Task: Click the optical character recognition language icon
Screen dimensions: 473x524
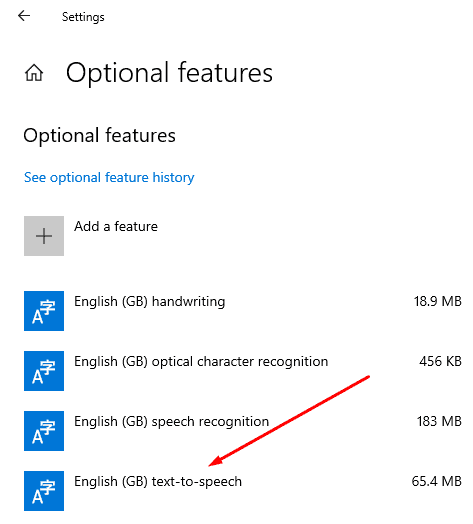Action: (x=44, y=371)
